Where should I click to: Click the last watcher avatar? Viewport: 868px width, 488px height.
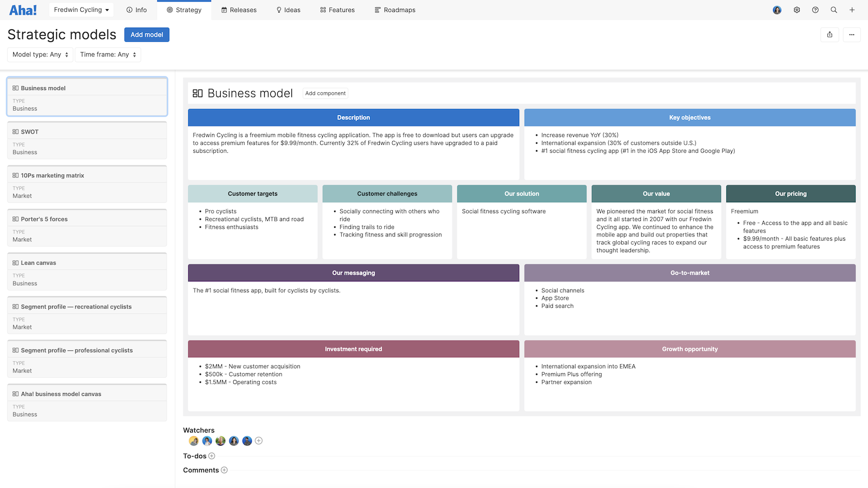click(247, 441)
